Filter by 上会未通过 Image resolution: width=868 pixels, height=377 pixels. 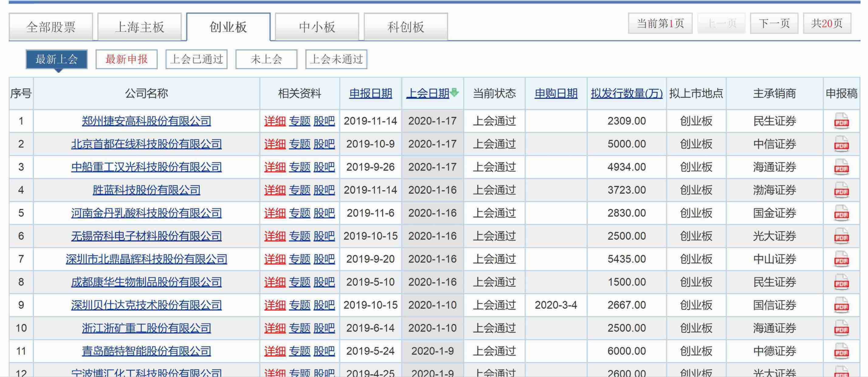[x=336, y=59]
